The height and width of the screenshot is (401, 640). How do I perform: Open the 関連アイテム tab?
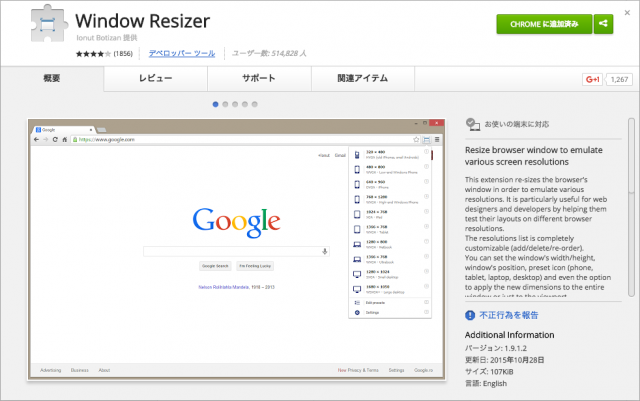coord(362,79)
